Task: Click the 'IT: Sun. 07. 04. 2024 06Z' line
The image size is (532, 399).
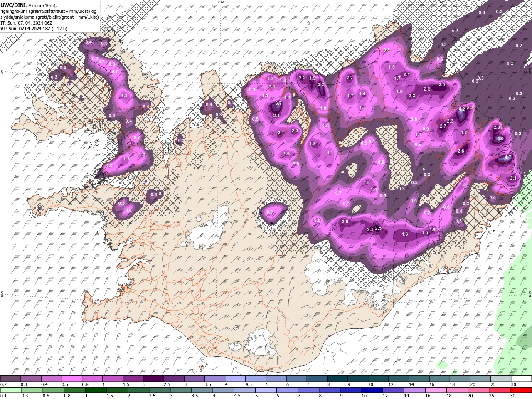Action: 26,23
